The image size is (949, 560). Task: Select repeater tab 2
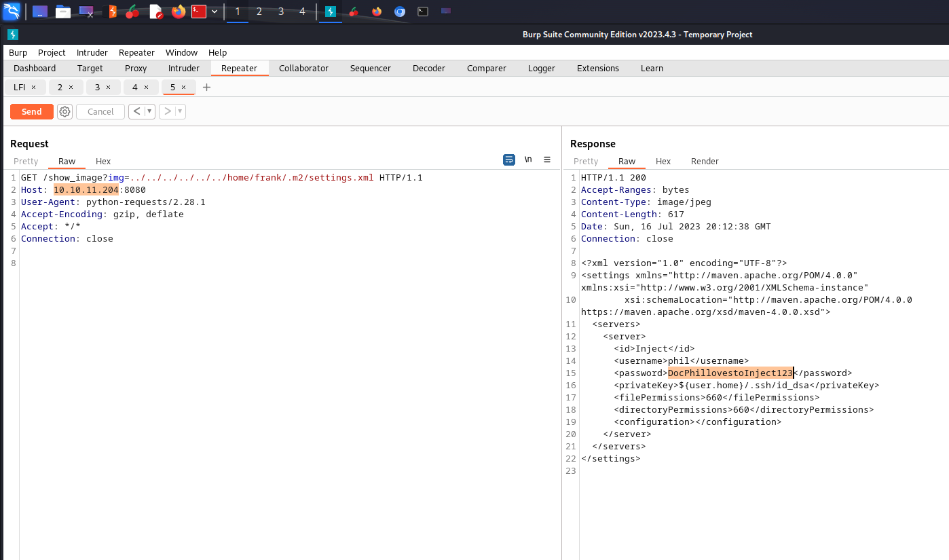(60, 87)
